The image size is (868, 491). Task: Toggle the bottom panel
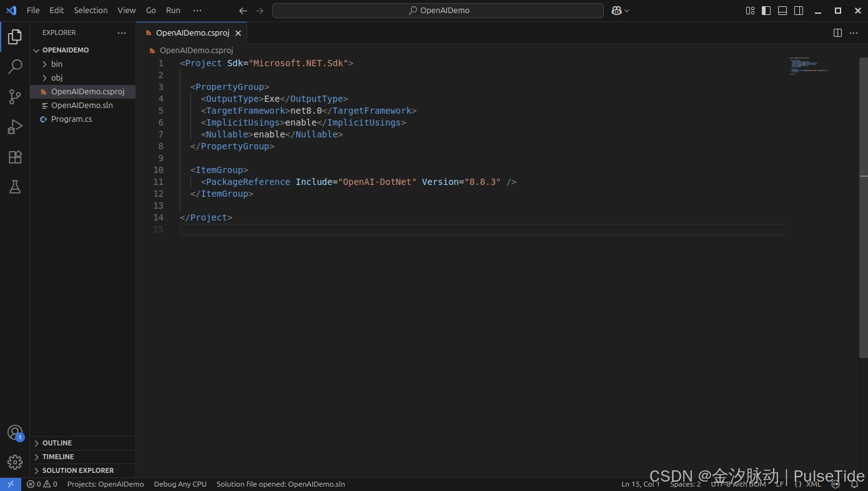tap(782, 11)
